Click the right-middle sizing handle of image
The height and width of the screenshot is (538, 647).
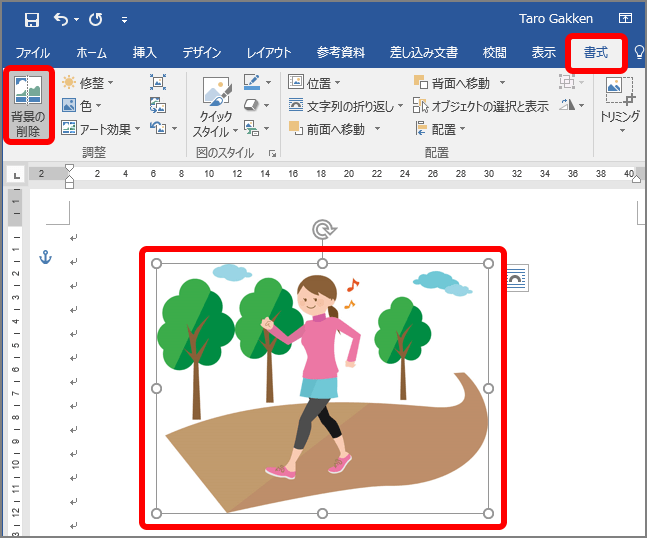[x=488, y=388]
